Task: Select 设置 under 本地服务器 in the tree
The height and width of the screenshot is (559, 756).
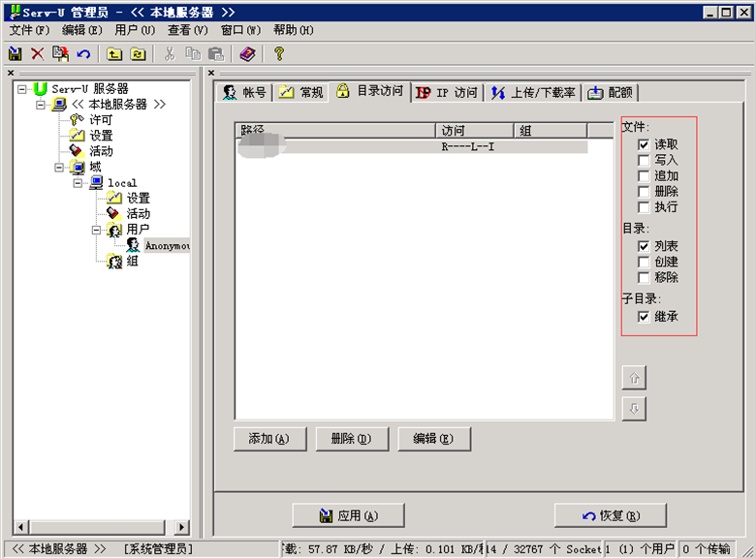Action: (x=101, y=136)
